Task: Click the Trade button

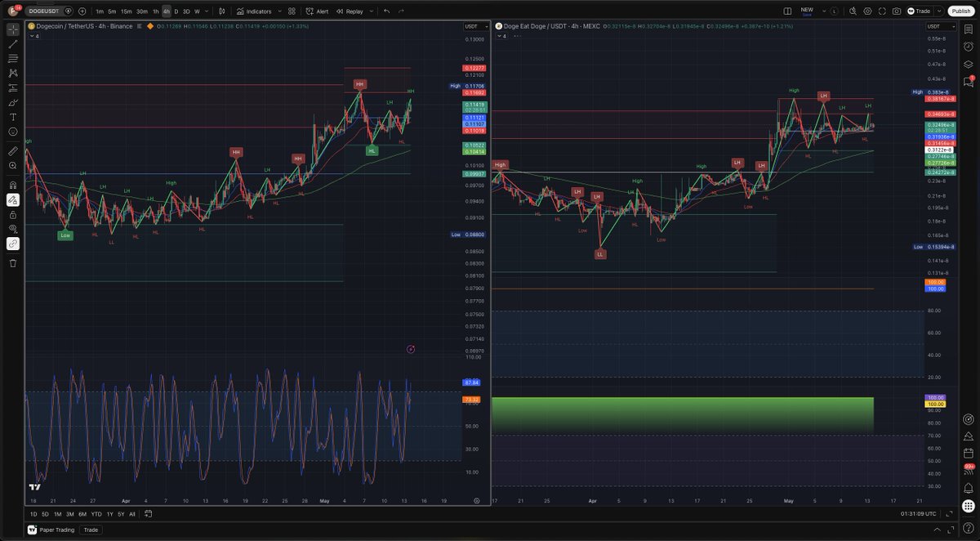Action: 919,11
